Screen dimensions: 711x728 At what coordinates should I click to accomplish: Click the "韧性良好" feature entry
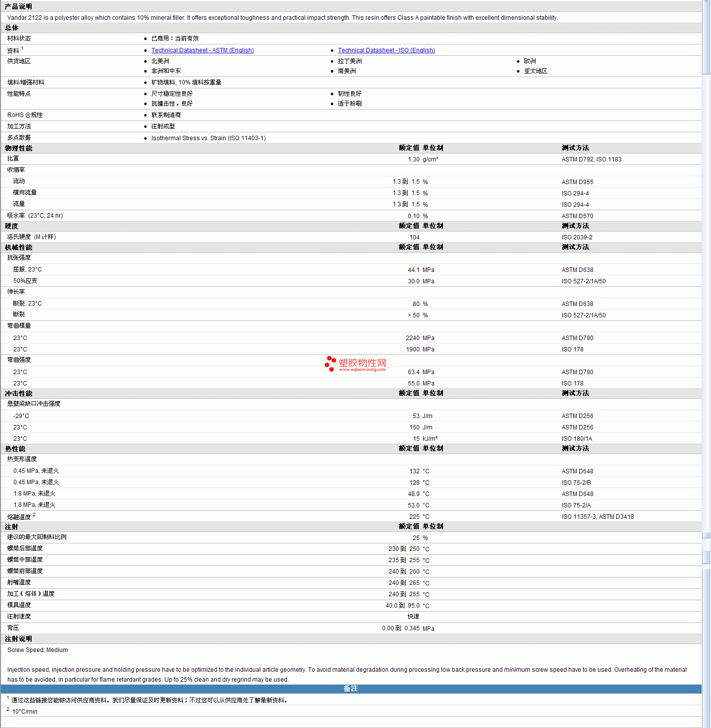point(350,94)
